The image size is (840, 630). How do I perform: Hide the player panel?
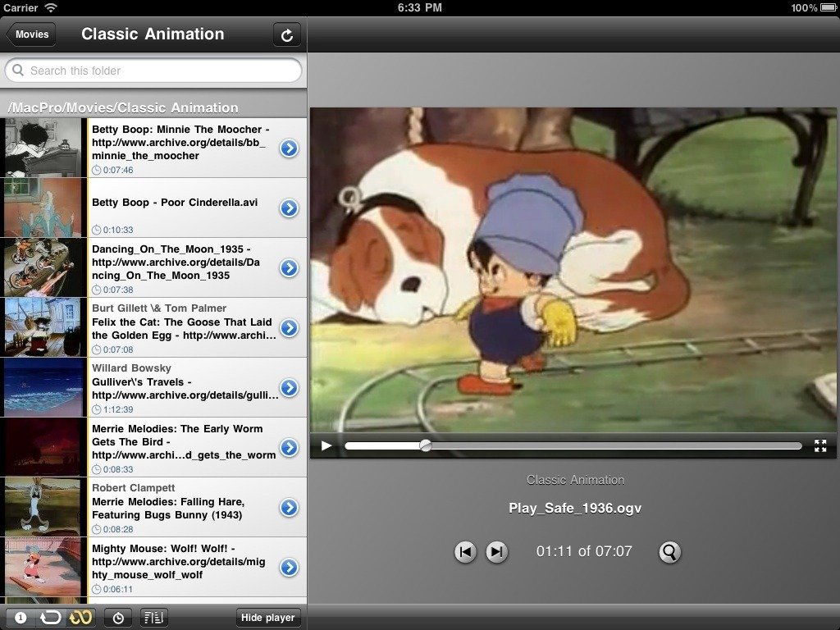(268, 618)
